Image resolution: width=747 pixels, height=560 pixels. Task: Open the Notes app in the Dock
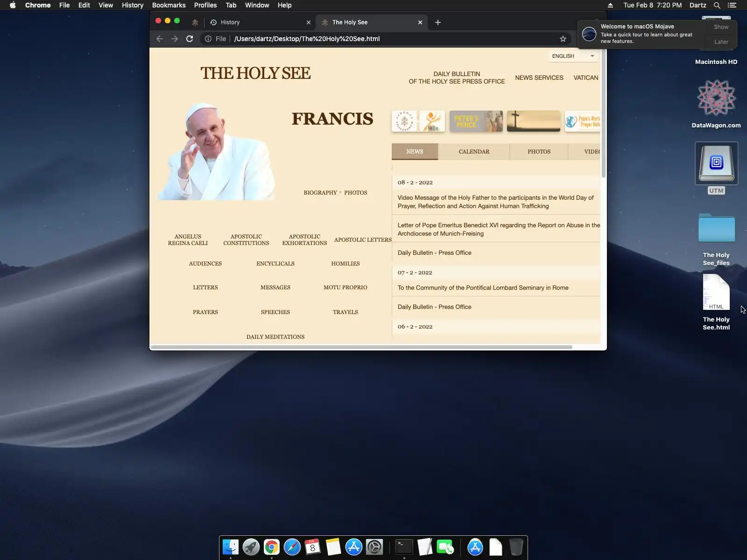pyautogui.click(x=333, y=547)
